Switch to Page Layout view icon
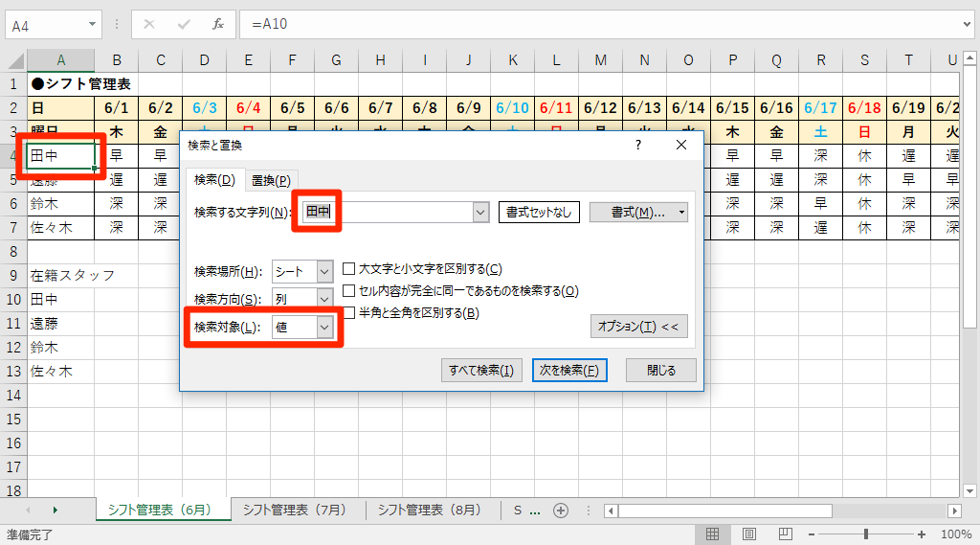Viewport: 980px width, 545px height. (x=748, y=534)
